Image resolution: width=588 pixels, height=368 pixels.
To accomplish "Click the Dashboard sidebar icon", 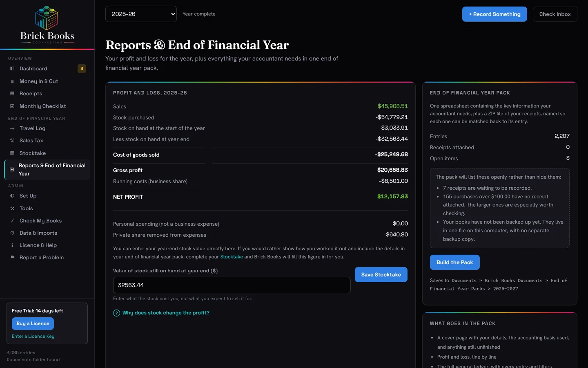I will [x=12, y=69].
